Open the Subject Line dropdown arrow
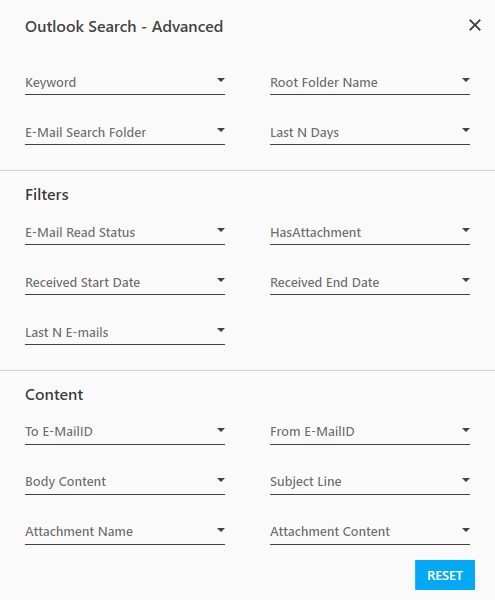This screenshot has width=495, height=600. point(466,480)
